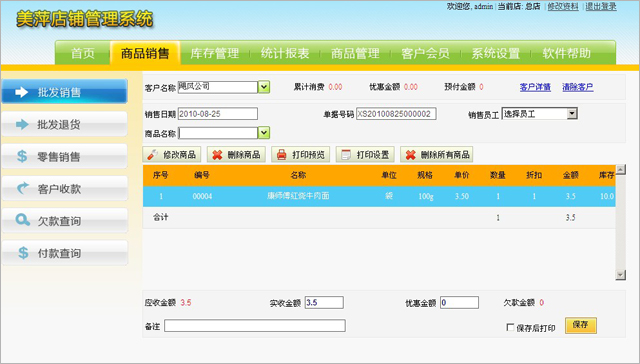The height and width of the screenshot is (364, 640).
Task: Click the table scrollbar down arrow
Action: pyautogui.click(x=620, y=275)
